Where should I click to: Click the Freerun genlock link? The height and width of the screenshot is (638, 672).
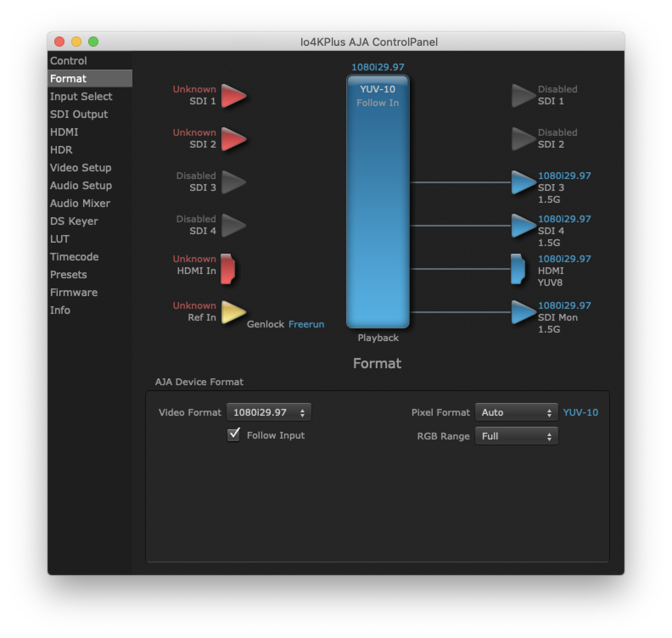[x=306, y=324]
